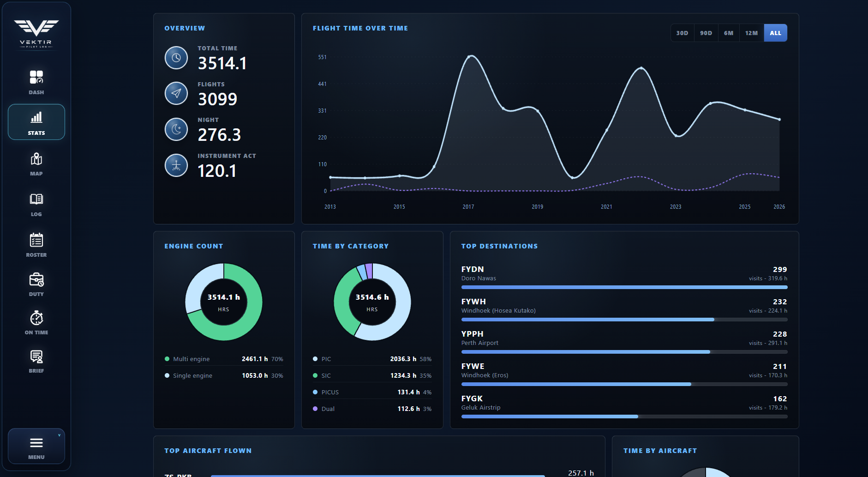Click the 3514.1 total time value
Screen dimensions: 868x477
coord(222,63)
